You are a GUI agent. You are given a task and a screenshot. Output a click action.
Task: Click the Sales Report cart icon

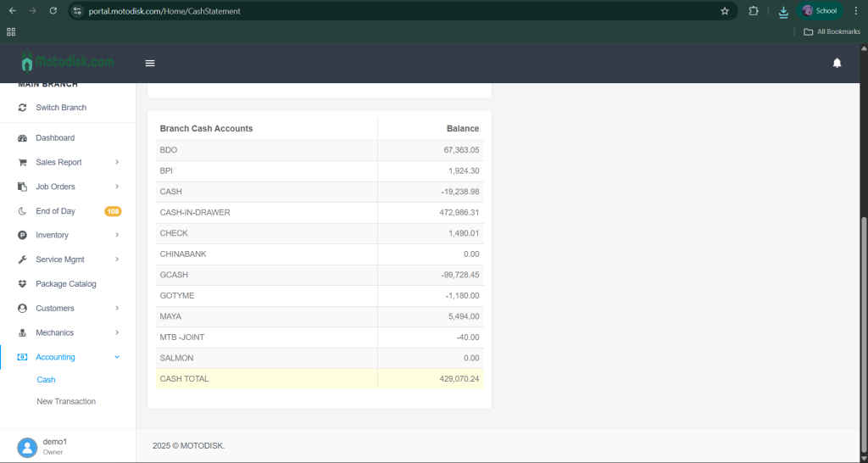click(x=22, y=162)
